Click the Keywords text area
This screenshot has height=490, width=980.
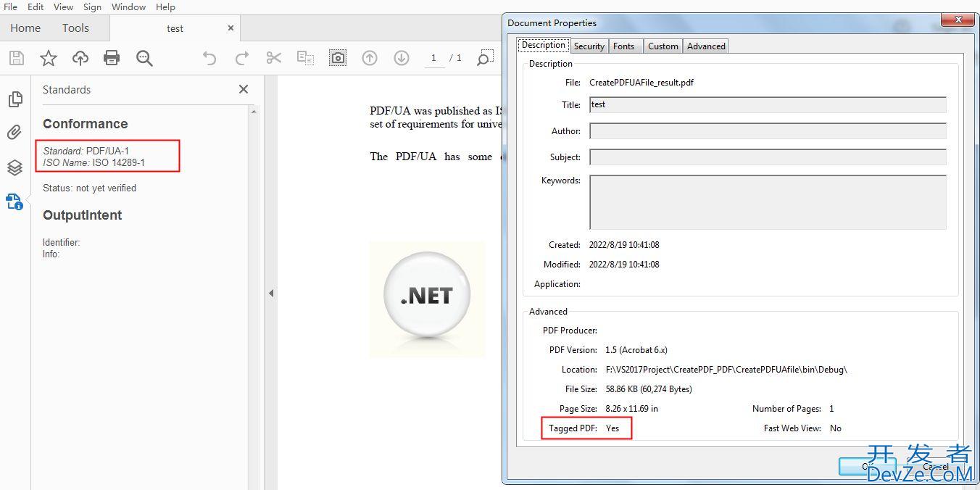(768, 202)
